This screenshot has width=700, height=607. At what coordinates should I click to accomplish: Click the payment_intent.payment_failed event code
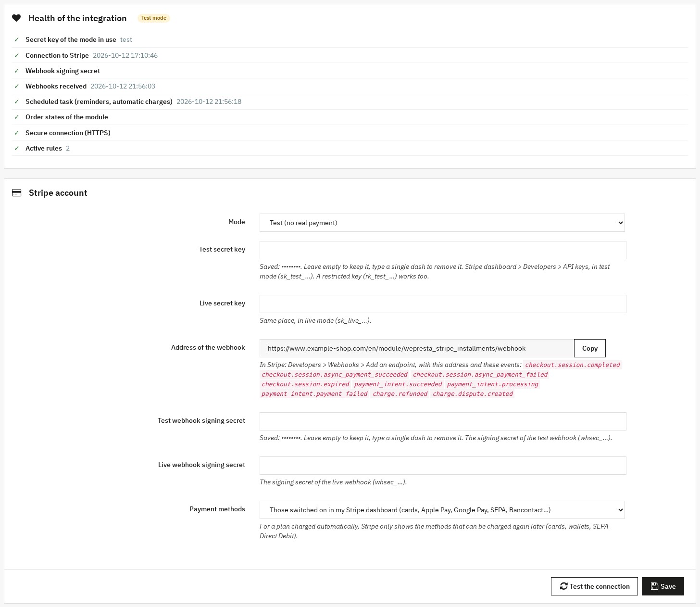click(314, 394)
